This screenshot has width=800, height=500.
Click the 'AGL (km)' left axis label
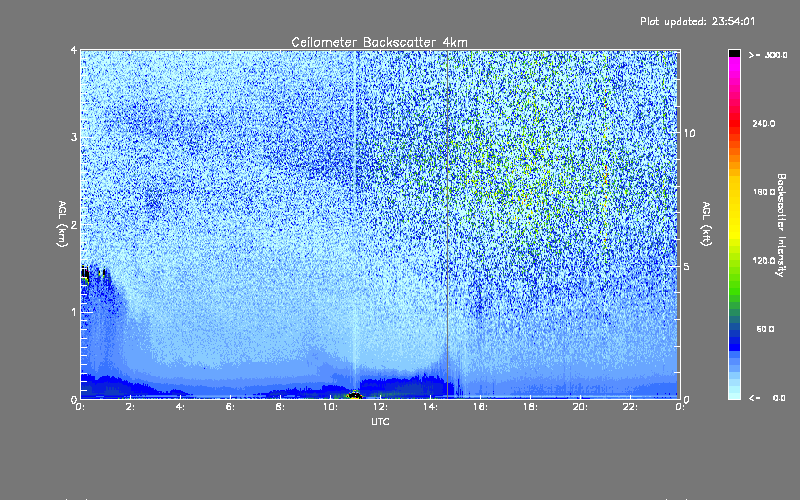click(x=62, y=224)
